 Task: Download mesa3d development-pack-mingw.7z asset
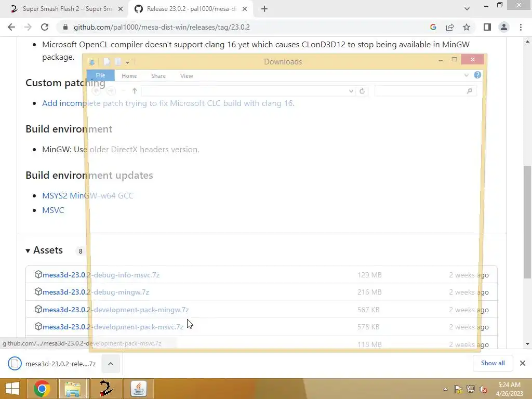point(116,310)
